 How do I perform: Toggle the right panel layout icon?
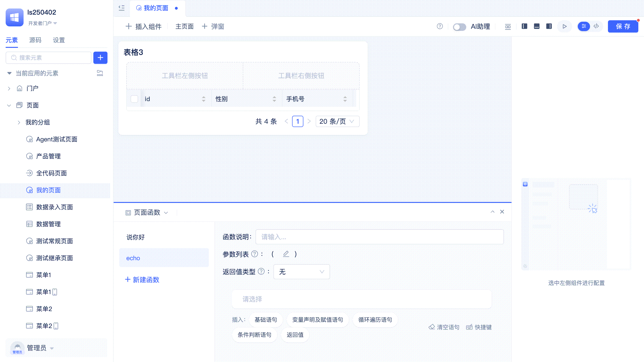549,26
